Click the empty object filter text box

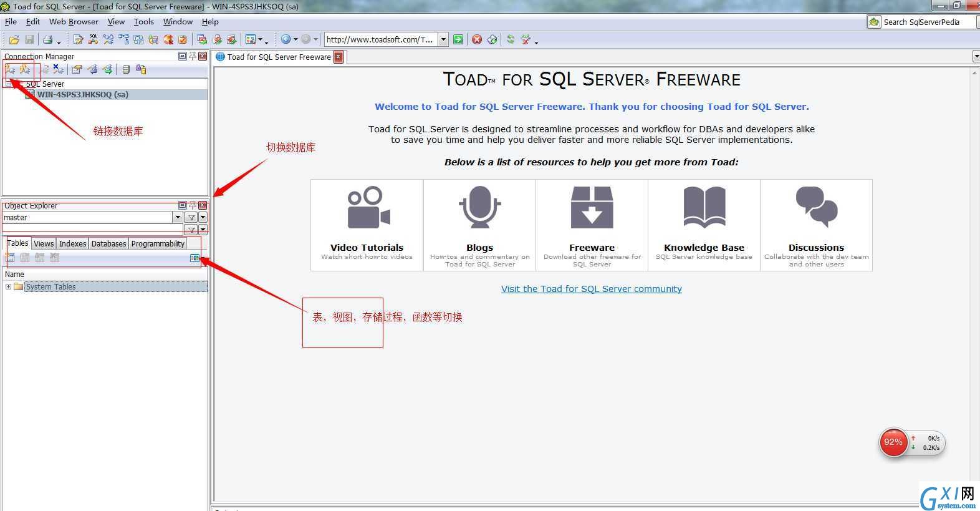(x=93, y=230)
